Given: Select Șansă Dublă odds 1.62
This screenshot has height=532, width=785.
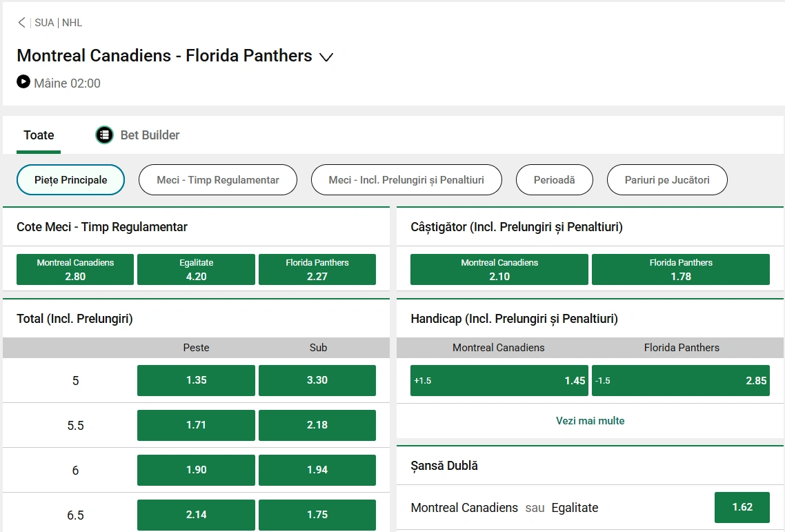Looking at the screenshot, I should click(x=742, y=506).
